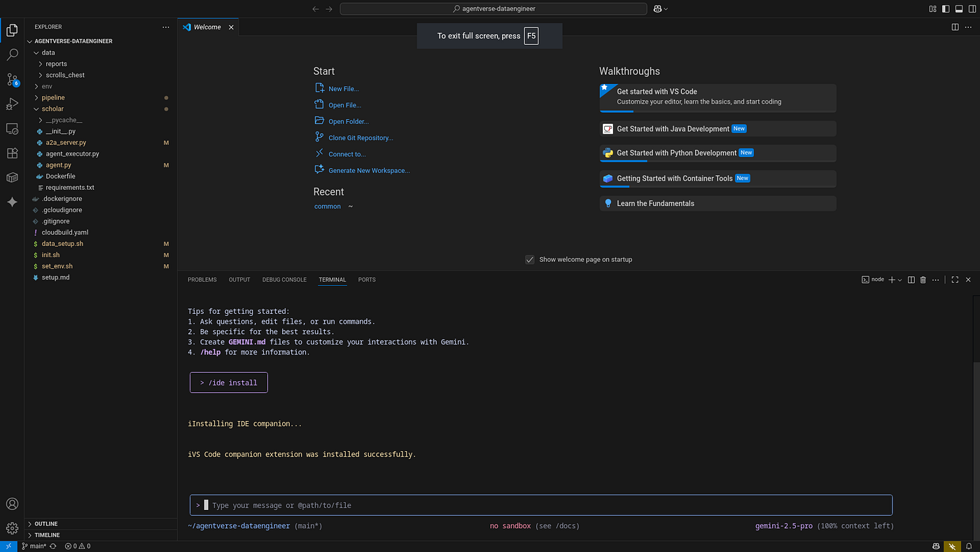Kill terminal with trash icon
This screenshot has height=552, width=980.
coord(923,280)
